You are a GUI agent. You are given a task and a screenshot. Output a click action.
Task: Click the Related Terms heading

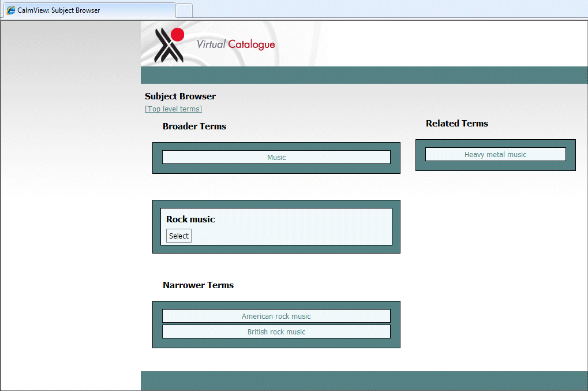click(456, 123)
